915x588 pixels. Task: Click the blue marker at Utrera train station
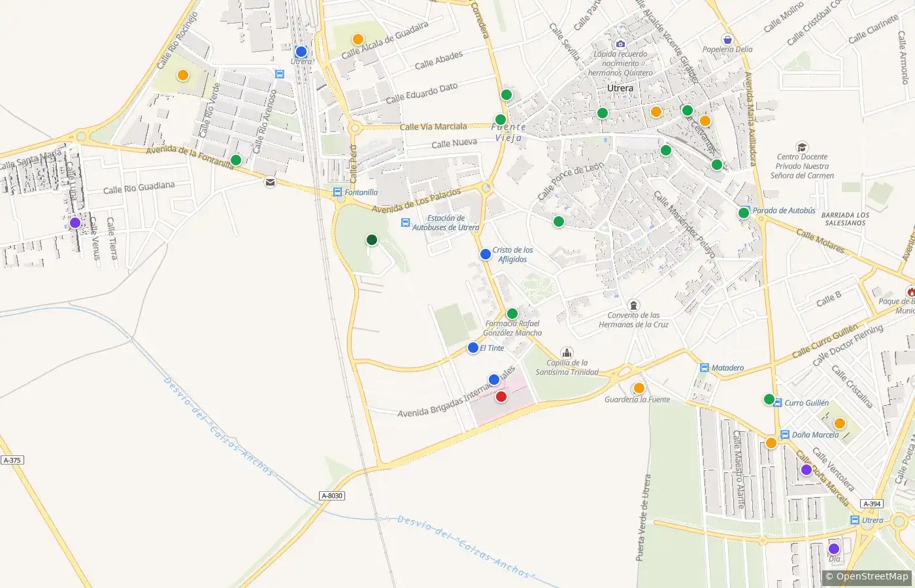pos(301,52)
